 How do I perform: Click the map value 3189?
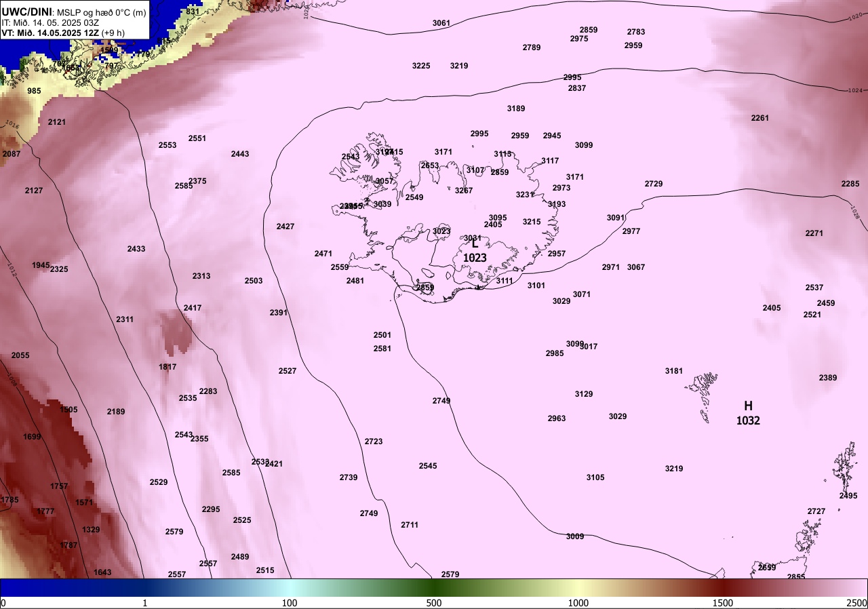point(516,109)
